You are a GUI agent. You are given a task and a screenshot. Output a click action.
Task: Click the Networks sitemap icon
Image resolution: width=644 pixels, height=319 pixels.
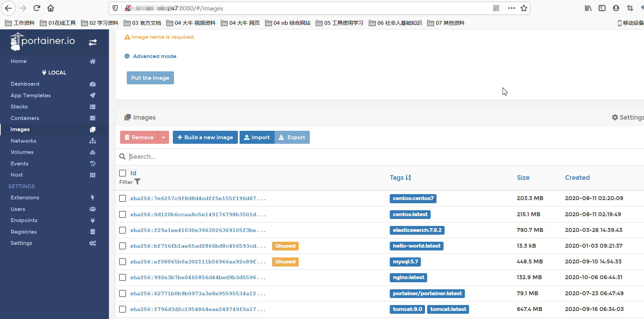coord(93,141)
